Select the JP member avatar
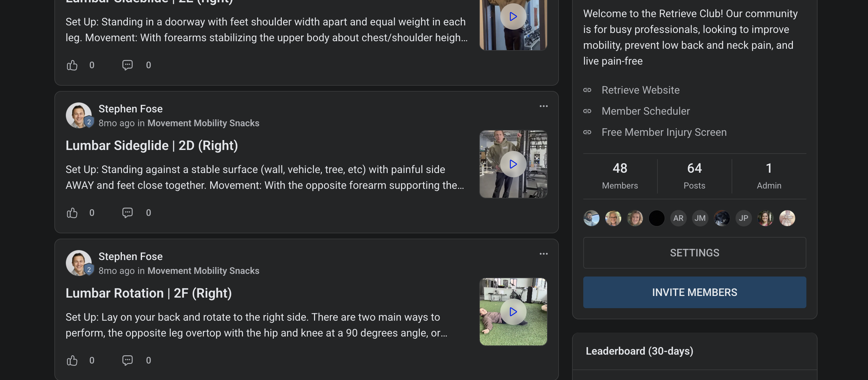The image size is (868, 380). click(743, 218)
